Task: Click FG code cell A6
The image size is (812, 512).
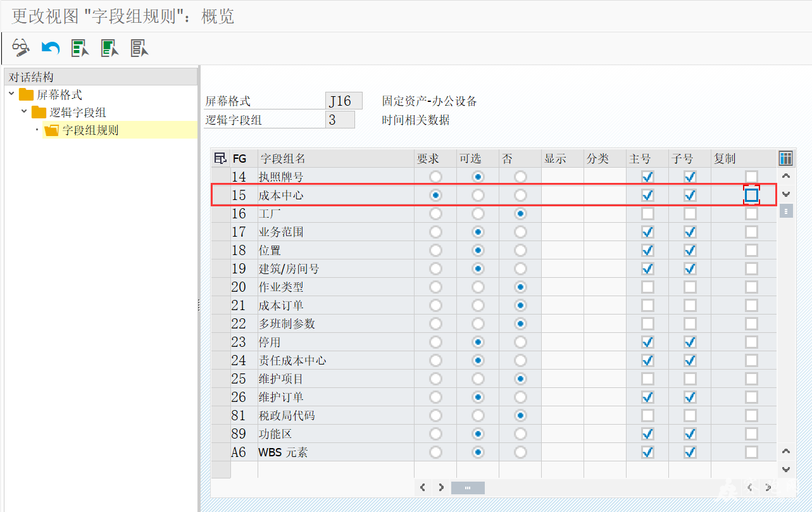Action: click(x=244, y=452)
